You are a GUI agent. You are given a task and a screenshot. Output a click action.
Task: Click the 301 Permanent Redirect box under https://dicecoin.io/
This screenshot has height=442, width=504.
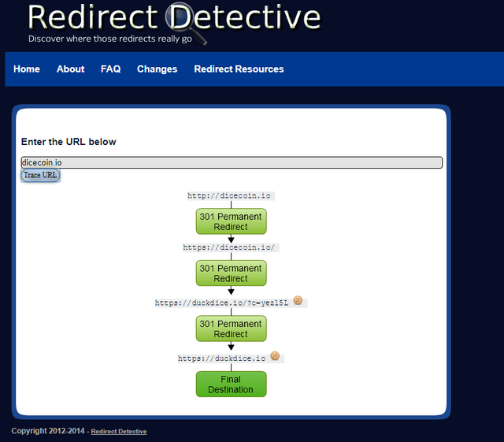pyautogui.click(x=231, y=273)
